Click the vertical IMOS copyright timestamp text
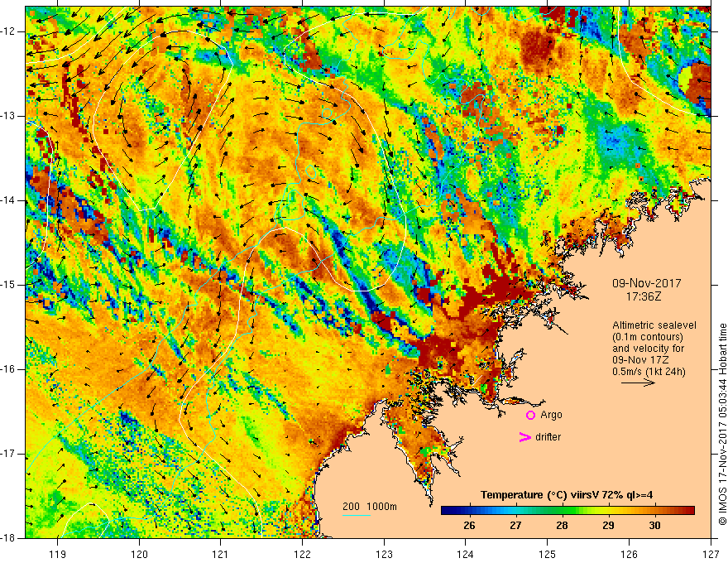The height and width of the screenshot is (563, 728). tap(722, 425)
